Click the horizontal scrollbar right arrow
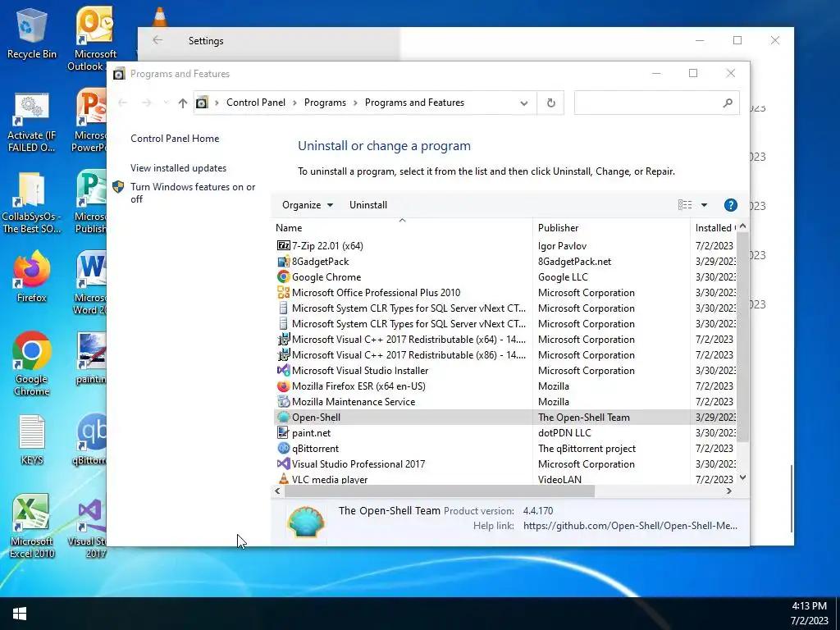The image size is (840, 630). point(728,491)
